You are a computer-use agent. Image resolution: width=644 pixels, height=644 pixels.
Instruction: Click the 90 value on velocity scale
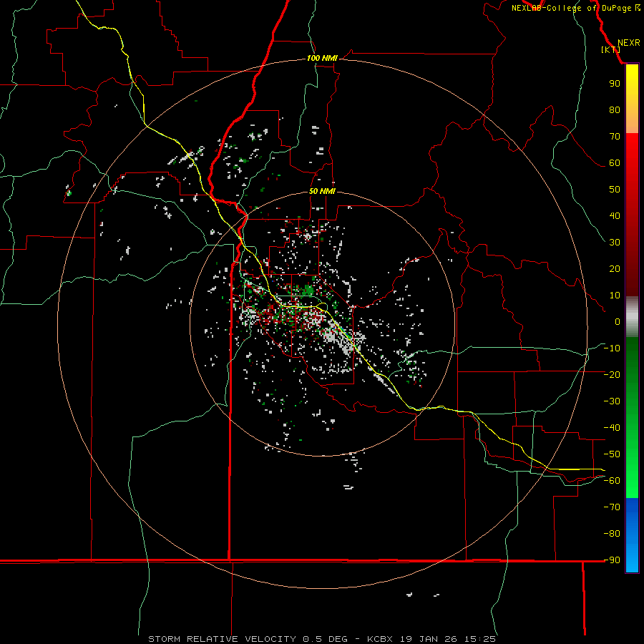tap(615, 84)
